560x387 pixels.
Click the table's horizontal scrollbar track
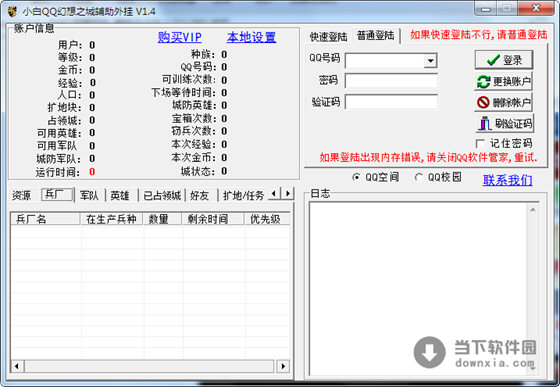150,366
